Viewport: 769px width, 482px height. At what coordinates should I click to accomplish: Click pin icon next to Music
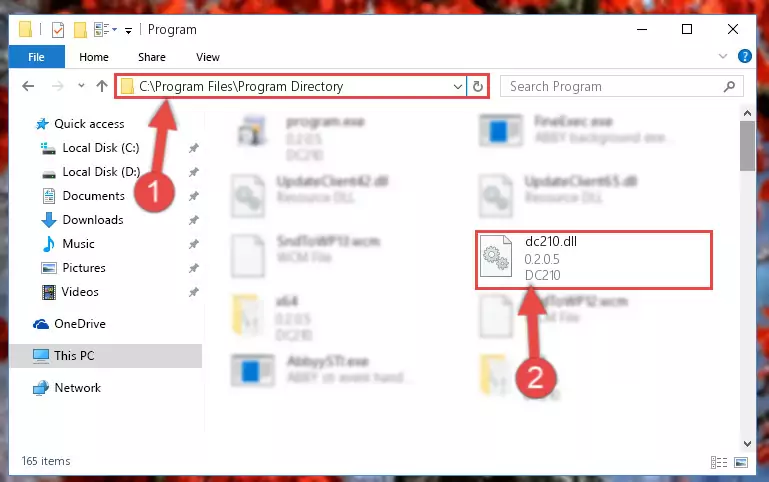click(194, 244)
